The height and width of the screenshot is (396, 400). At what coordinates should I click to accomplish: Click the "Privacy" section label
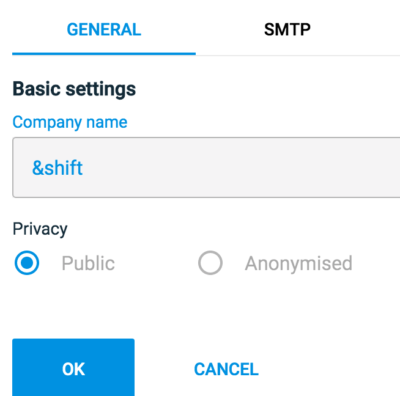(x=40, y=229)
